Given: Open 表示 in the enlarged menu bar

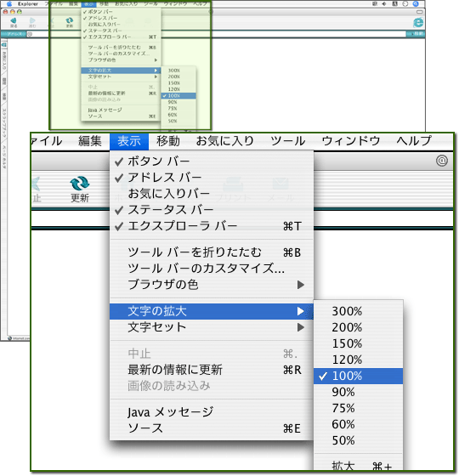Looking at the screenshot, I should [x=129, y=141].
